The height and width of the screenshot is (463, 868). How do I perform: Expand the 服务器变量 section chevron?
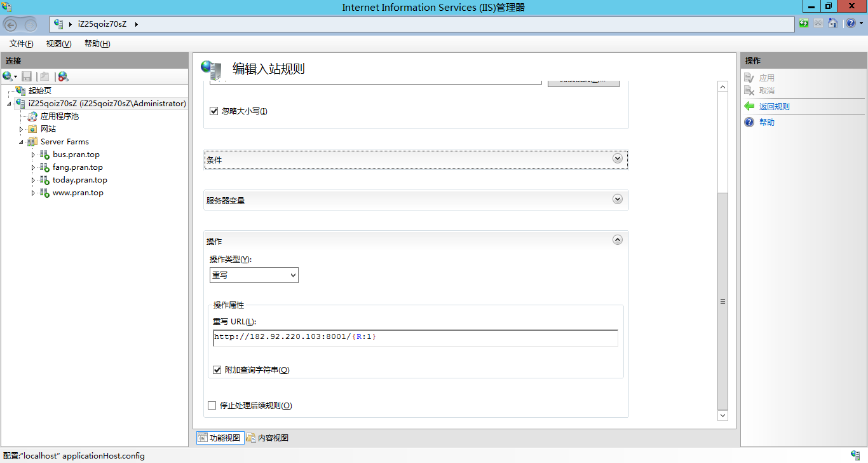(617, 199)
